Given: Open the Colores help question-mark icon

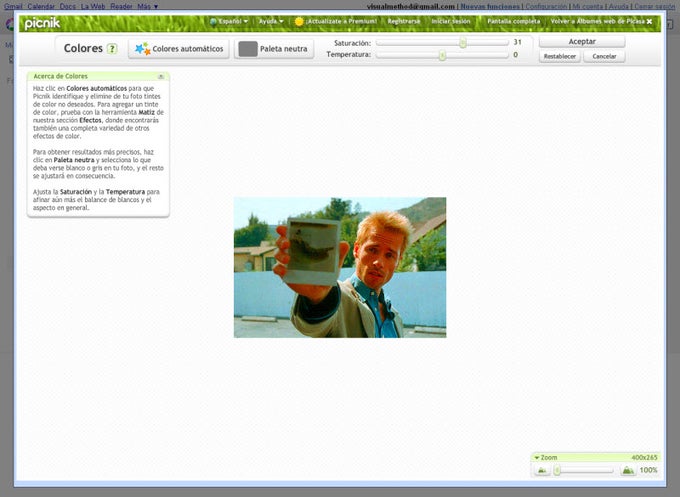Looking at the screenshot, I should 112,49.
